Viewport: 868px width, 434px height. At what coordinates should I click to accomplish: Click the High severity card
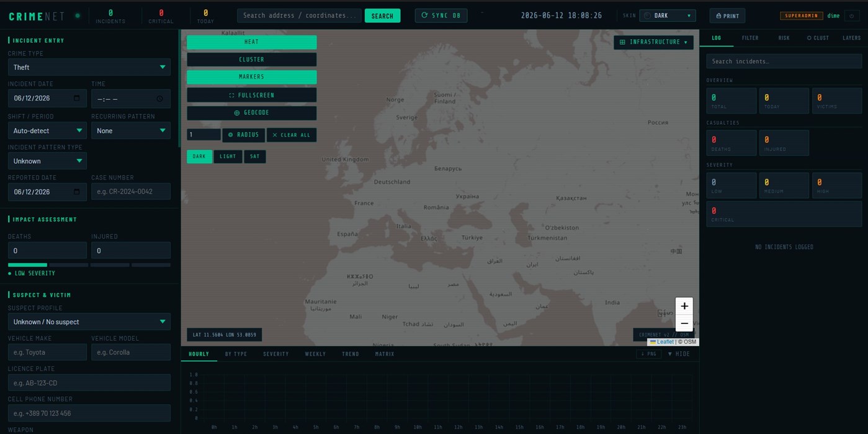[837, 186]
